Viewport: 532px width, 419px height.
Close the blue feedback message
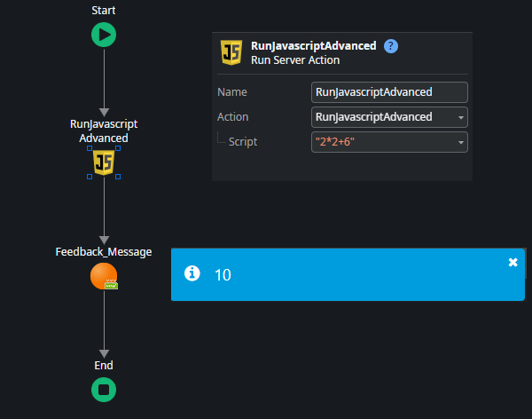point(512,262)
